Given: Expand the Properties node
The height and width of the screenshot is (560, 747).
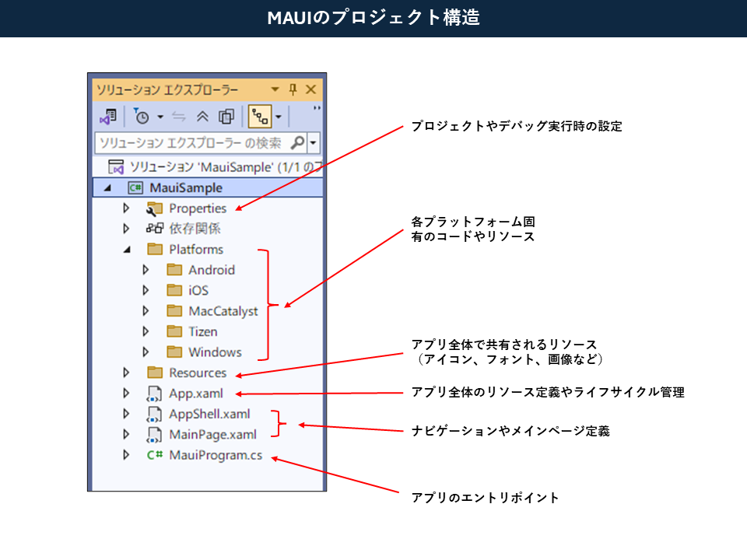Looking at the screenshot, I should 126,208.
